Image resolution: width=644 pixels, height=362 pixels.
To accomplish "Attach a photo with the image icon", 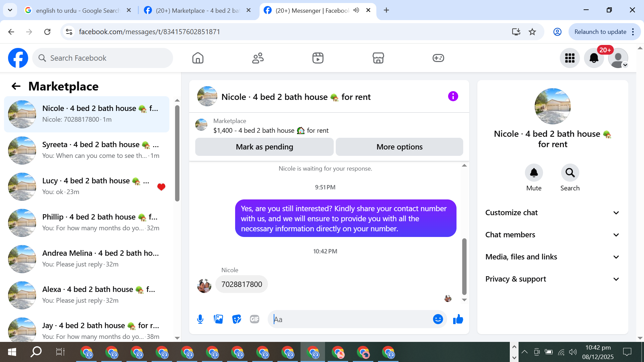I will 218,319.
